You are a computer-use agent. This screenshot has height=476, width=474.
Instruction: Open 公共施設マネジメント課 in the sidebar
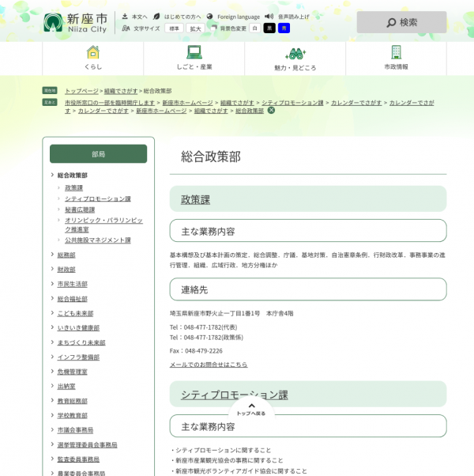pyautogui.click(x=98, y=240)
